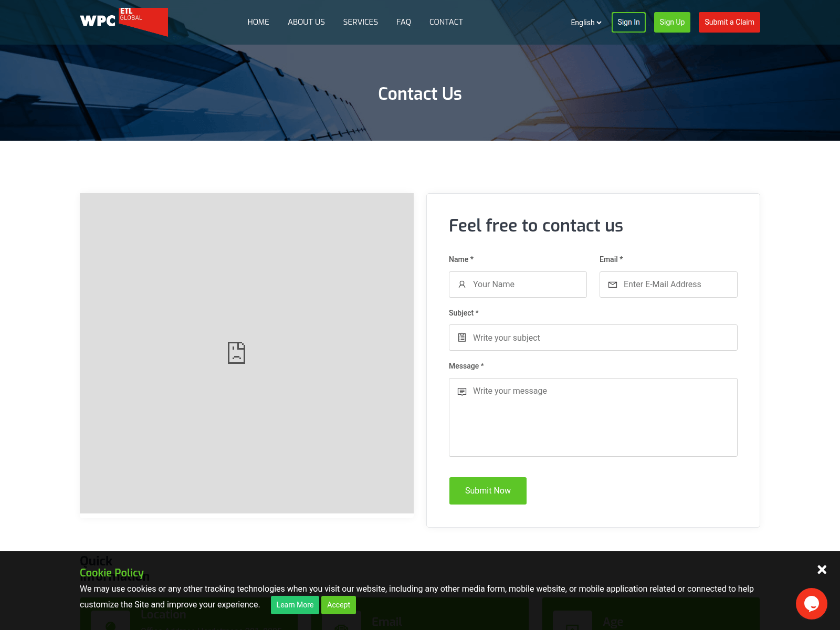Viewport: 840px width, 630px height.
Task: Focus the Write your subject field
Action: coord(593,338)
